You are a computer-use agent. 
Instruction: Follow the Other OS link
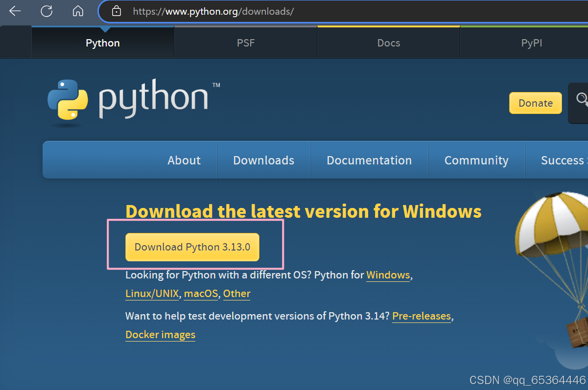(237, 294)
